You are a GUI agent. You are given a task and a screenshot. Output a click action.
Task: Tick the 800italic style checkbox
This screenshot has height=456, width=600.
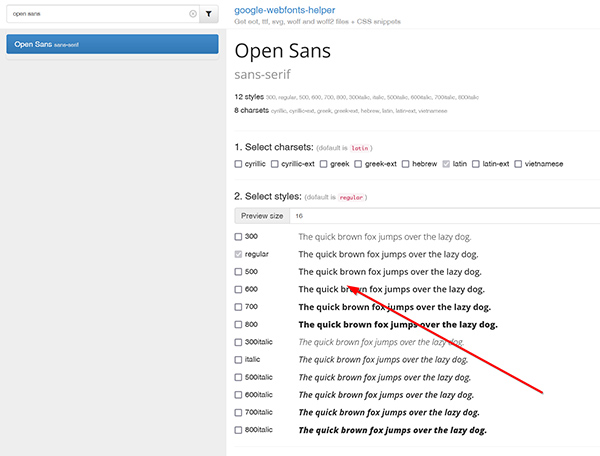click(x=238, y=429)
